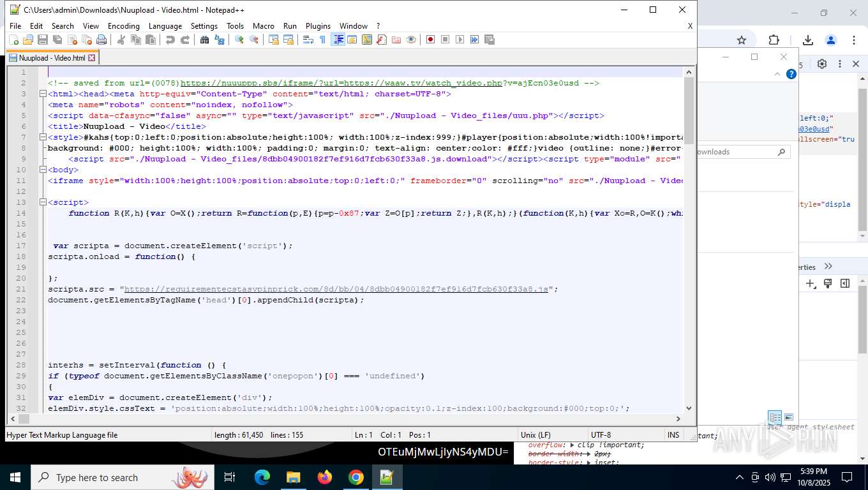
Task: Collapse the html fold at line 3
Action: coord(42,94)
